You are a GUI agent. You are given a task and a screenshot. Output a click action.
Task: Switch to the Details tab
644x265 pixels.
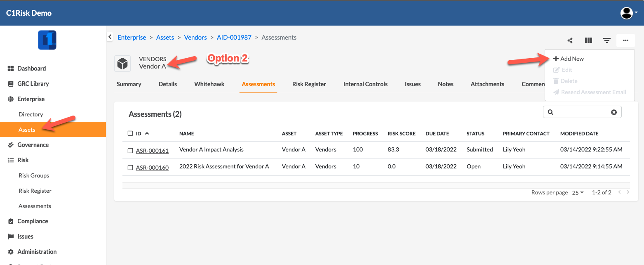click(x=168, y=84)
